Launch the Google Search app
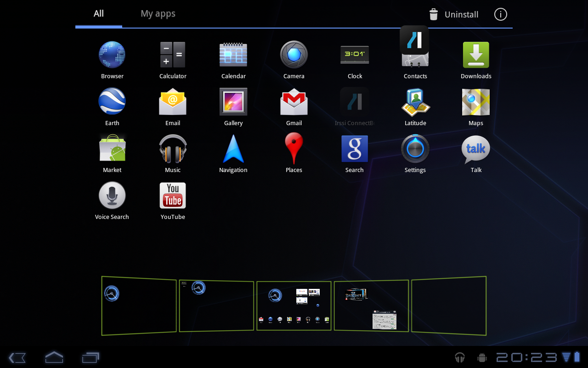The image size is (588, 368). [x=355, y=154]
